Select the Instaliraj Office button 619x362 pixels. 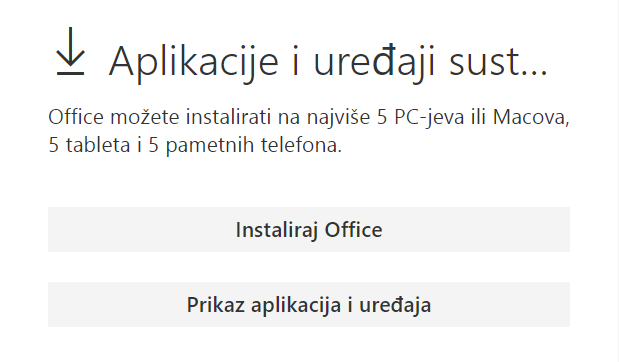309,229
